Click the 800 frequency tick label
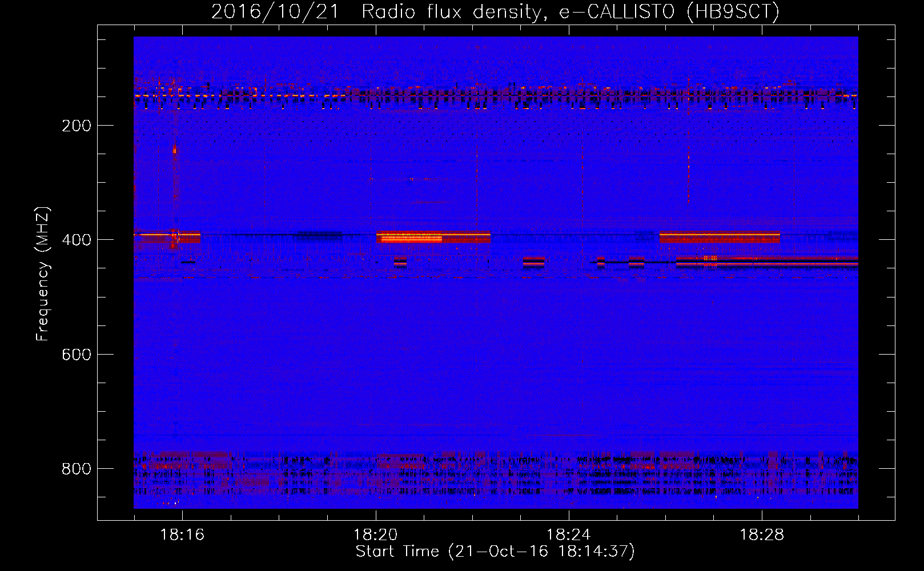 [77, 469]
